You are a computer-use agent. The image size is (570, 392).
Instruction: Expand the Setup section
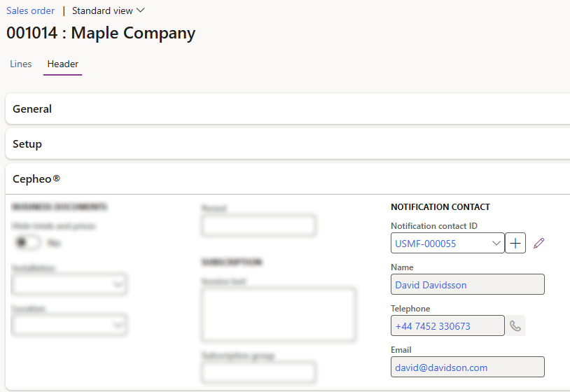27,144
